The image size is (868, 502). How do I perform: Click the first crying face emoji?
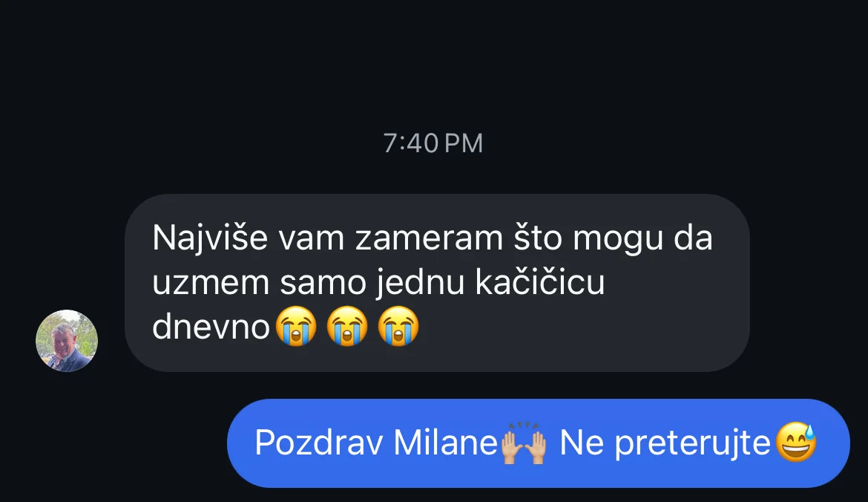(296, 326)
